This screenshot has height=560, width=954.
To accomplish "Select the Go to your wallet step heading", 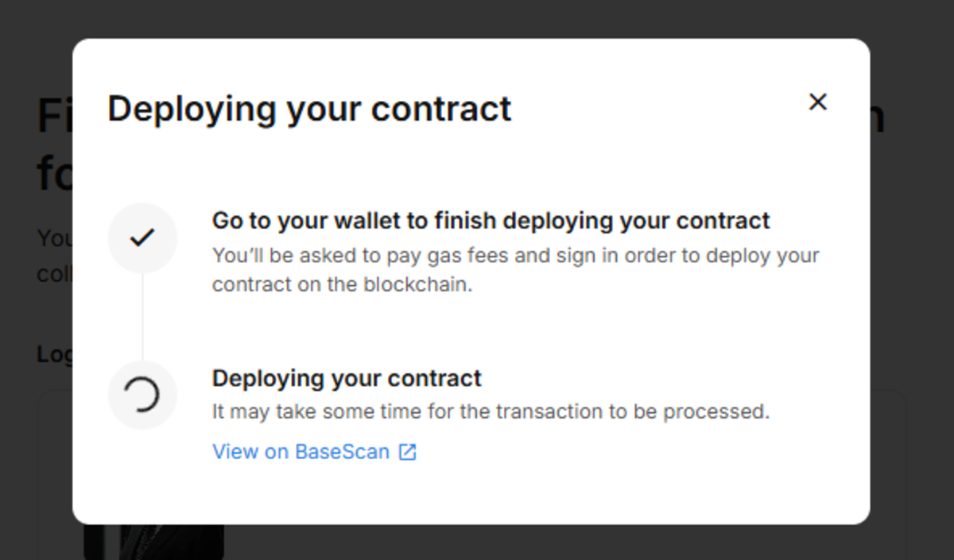I will click(x=491, y=220).
